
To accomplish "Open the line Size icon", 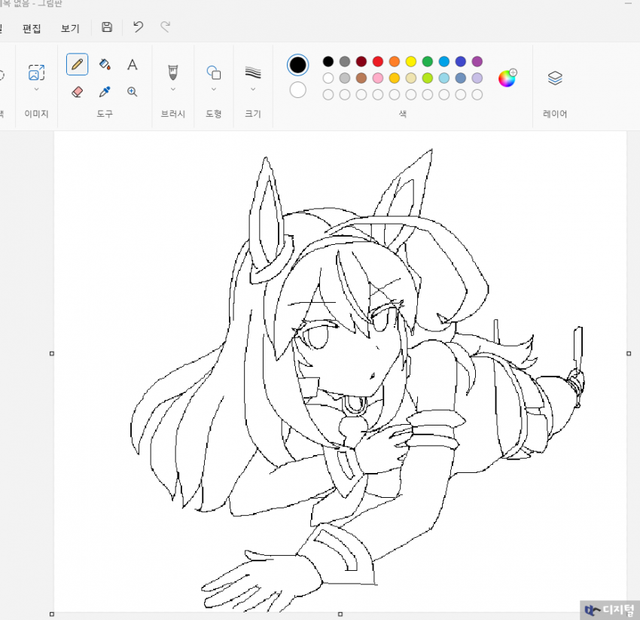I will 253,72.
